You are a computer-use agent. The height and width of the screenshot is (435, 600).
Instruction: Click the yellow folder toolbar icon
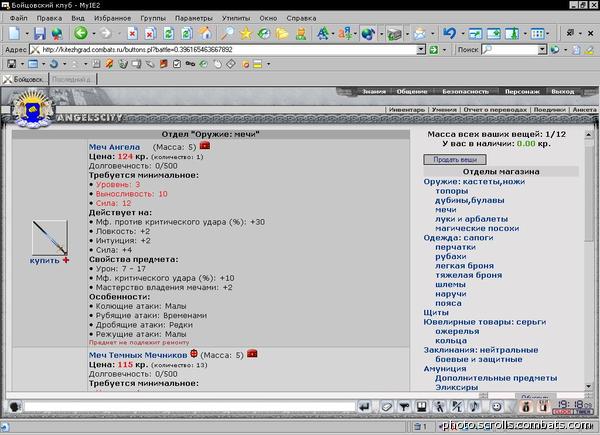(x=282, y=34)
